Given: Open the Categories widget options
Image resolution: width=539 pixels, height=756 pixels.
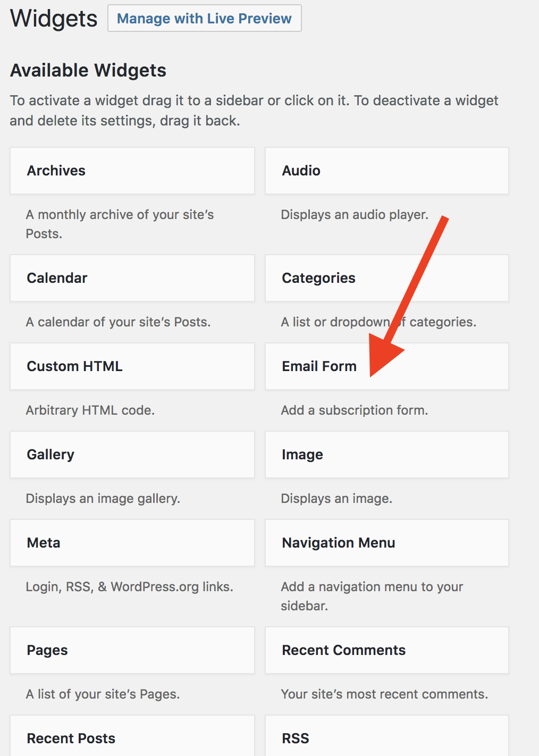Looking at the screenshot, I should point(386,278).
